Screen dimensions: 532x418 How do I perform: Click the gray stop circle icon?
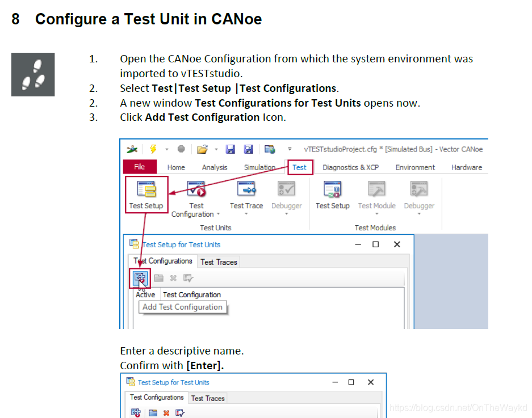click(181, 149)
